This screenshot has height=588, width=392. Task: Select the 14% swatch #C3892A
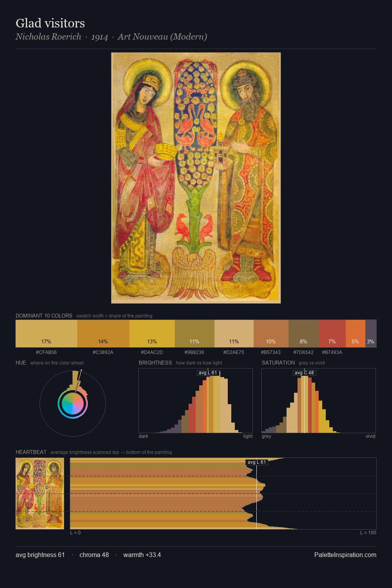click(x=103, y=334)
